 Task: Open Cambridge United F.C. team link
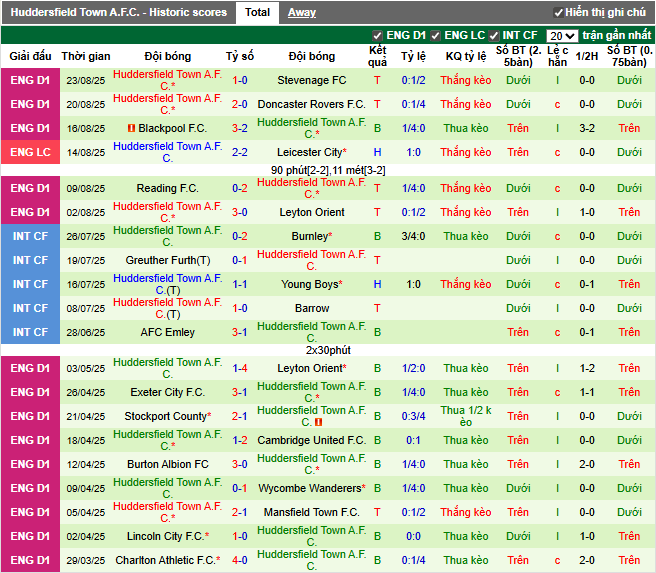pos(312,440)
